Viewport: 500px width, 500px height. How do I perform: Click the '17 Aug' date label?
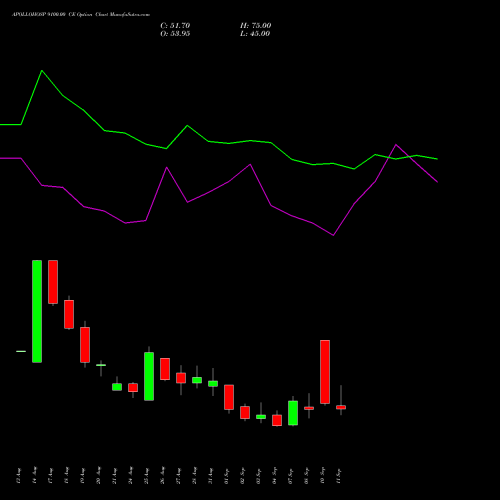(x=51, y=475)
